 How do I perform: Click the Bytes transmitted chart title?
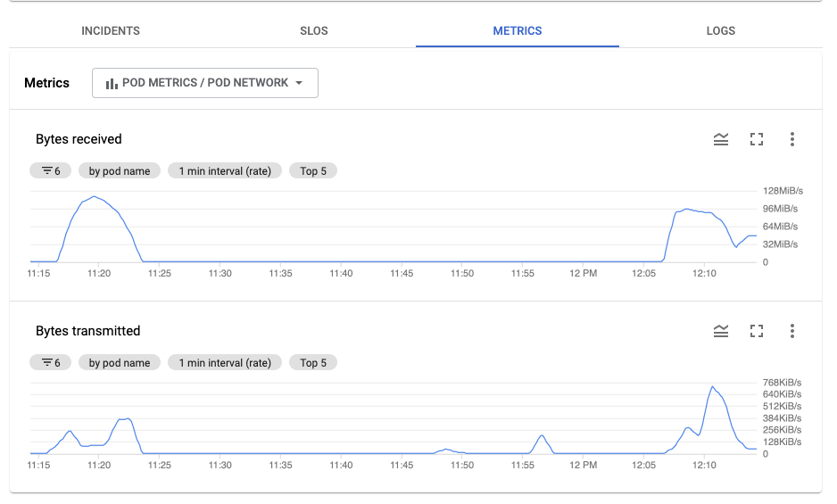88,331
